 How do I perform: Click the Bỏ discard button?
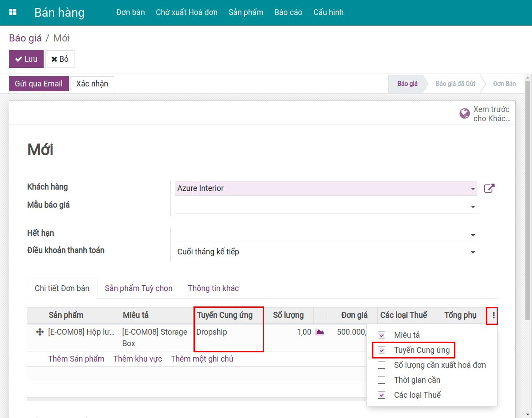click(x=60, y=59)
